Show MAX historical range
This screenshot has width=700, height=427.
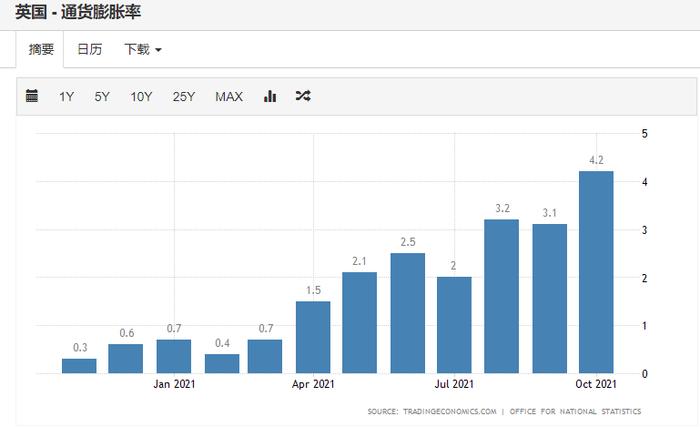(x=229, y=96)
